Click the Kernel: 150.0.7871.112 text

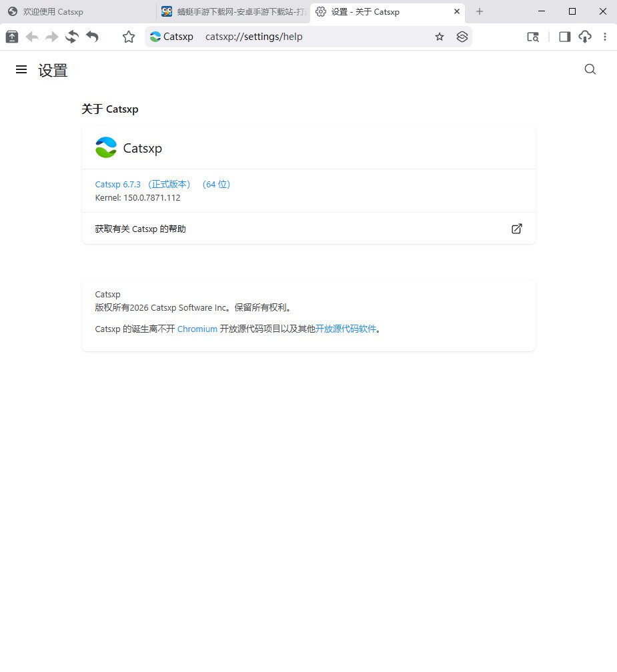(137, 197)
